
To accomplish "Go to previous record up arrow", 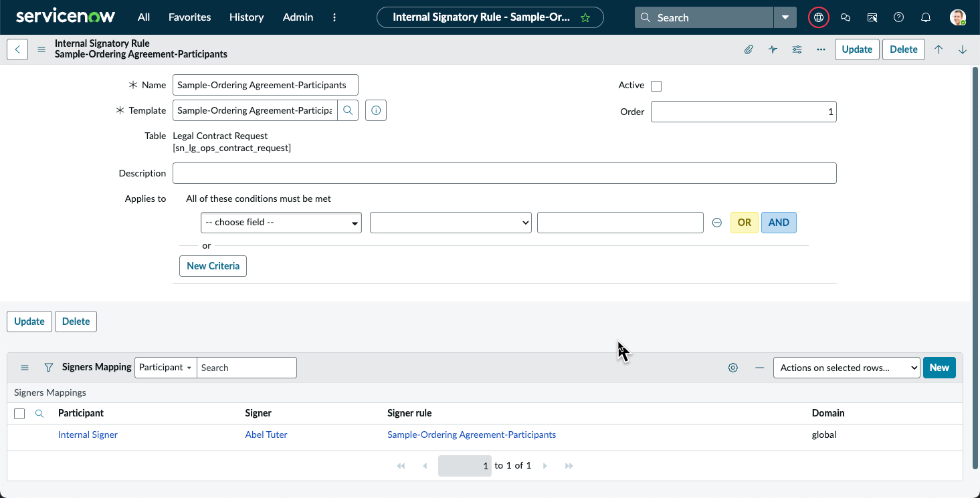I will tap(939, 49).
